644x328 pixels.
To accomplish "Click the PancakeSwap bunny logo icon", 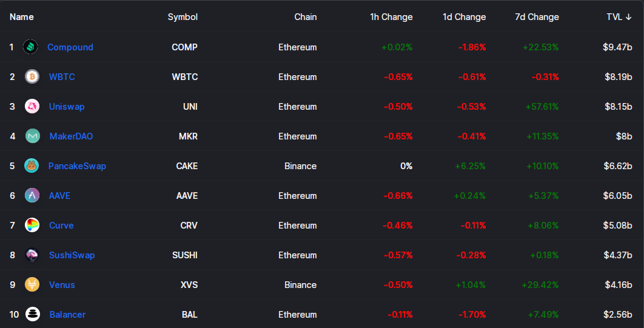I will pos(31,166).
